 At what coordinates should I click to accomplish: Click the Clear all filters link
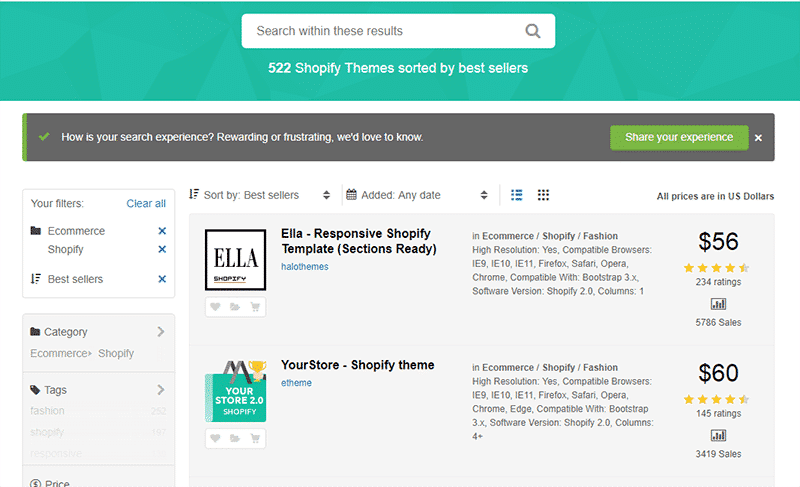146,203
